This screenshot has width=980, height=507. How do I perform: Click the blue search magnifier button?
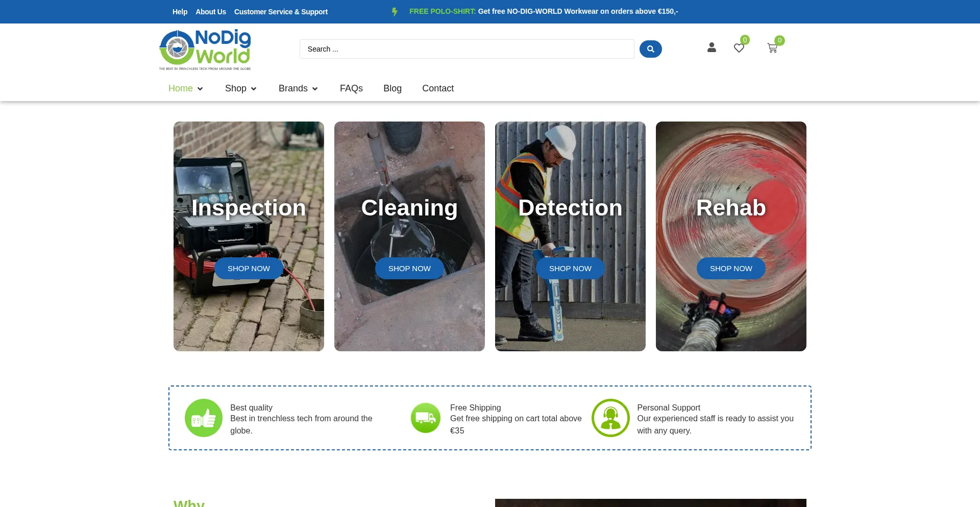(x=650, y=49)
